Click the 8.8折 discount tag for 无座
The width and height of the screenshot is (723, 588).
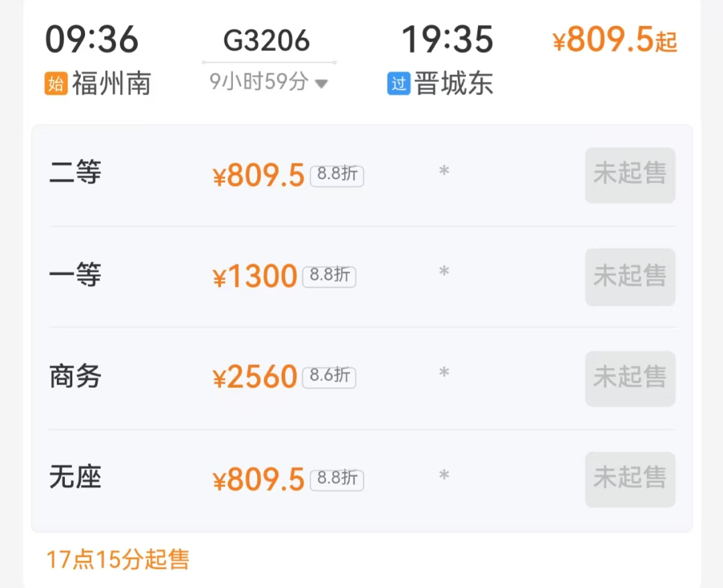tap(337, 479)
